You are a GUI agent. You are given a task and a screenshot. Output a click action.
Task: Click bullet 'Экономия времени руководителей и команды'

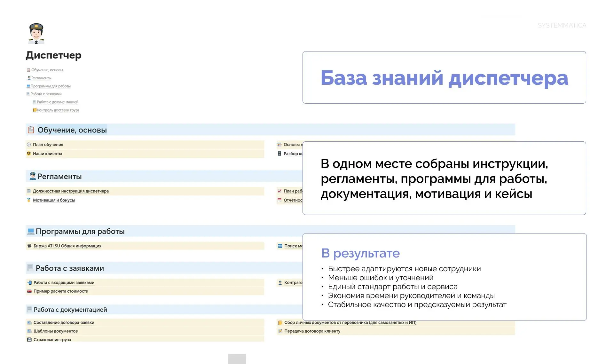click(411, 296)
